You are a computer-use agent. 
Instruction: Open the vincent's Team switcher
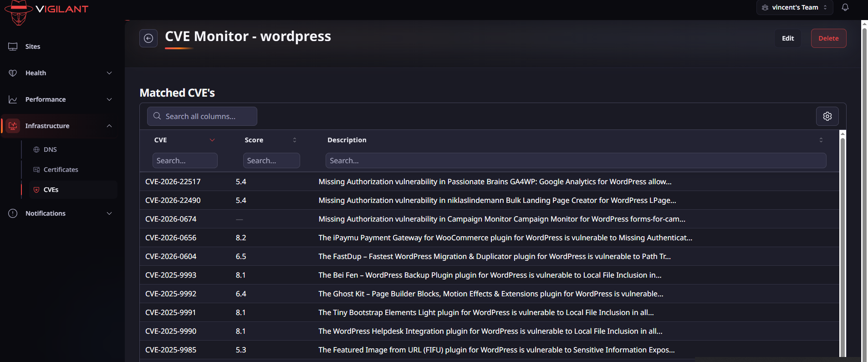[x=795, y=7]
